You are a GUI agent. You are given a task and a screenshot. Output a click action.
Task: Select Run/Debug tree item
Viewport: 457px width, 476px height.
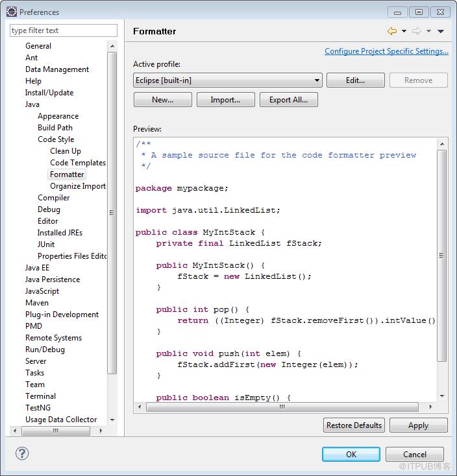click(45, 350)
